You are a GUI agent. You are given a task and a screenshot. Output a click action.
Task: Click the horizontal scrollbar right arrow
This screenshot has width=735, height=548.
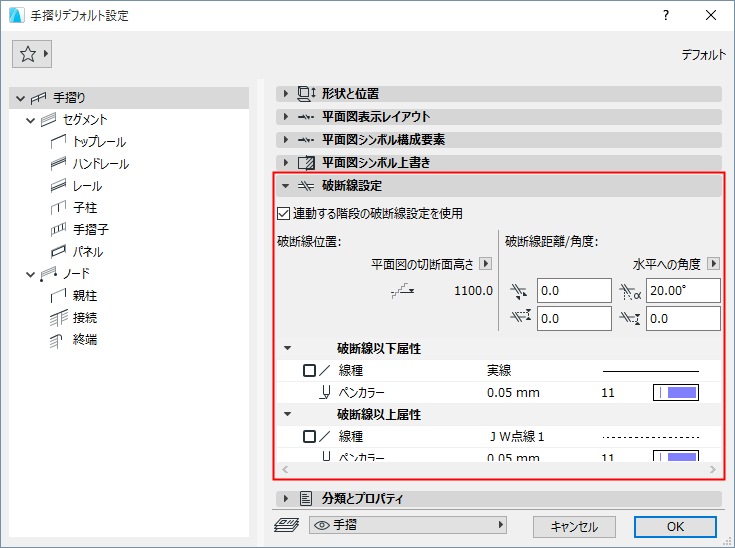click(x=712, y=469)
